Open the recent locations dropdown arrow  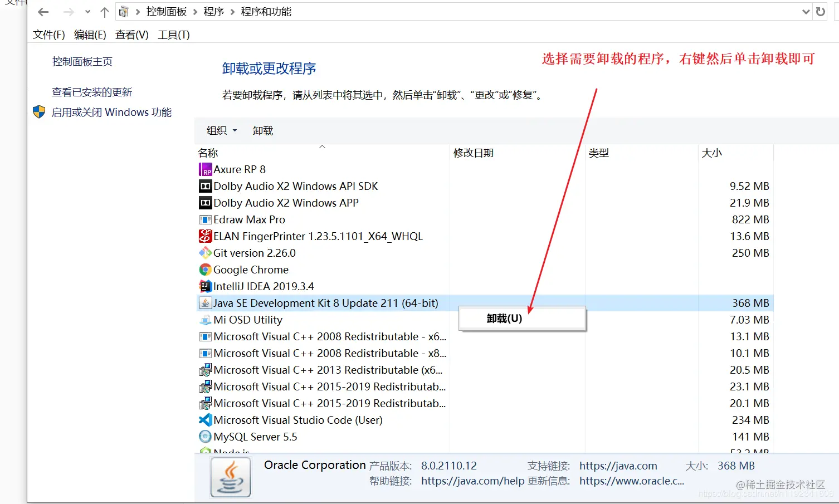tap(87, 12)
